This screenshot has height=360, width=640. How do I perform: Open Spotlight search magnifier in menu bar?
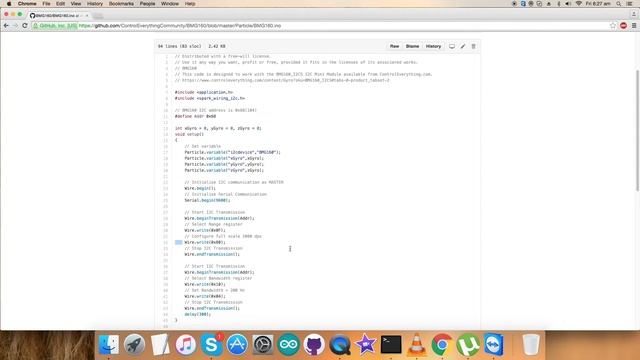[x=619, y=4]
